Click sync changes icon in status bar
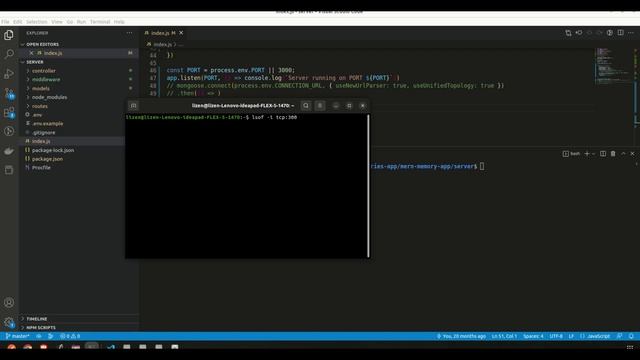 [x=39, y=336]
